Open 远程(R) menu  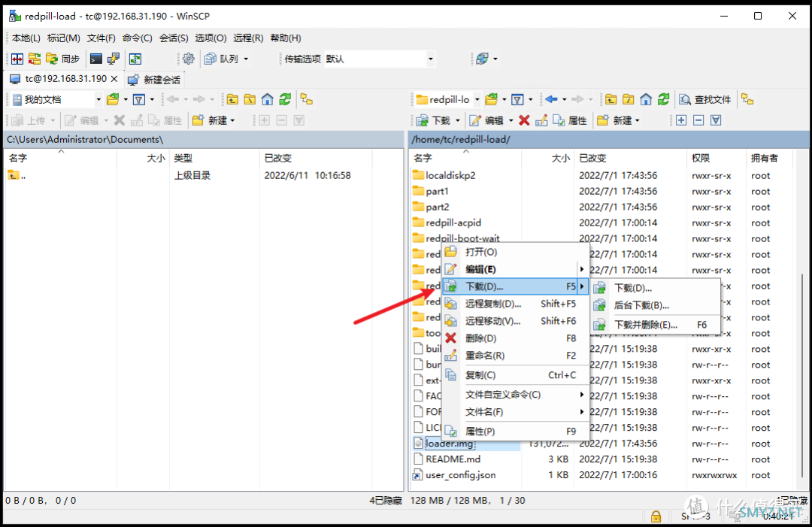click(248, 38)
